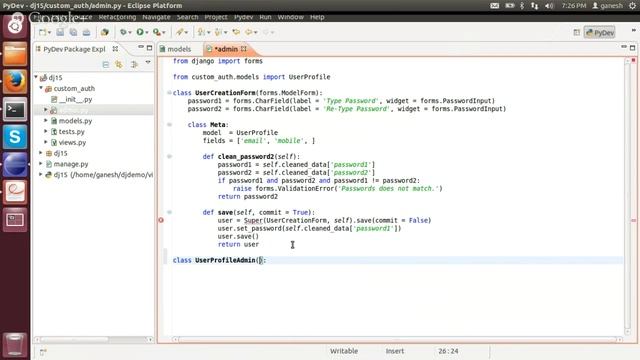Click the package icon next to Print

104,32
